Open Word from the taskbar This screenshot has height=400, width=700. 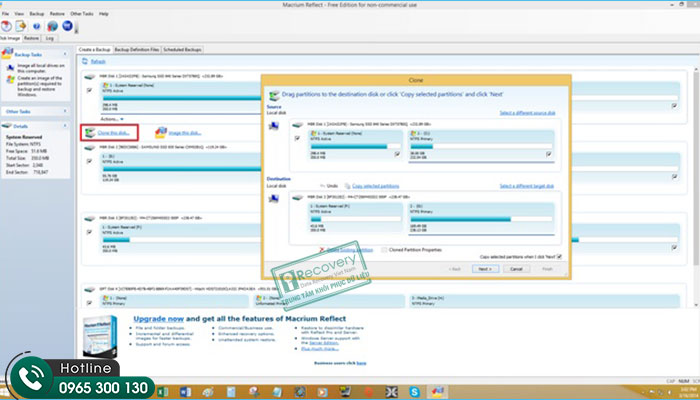point(185,392)
